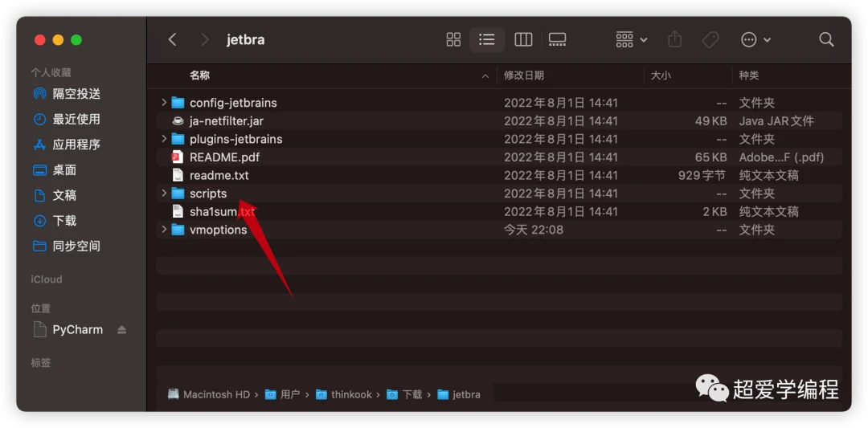Sort by the 名称 column header

coord(200,75)
